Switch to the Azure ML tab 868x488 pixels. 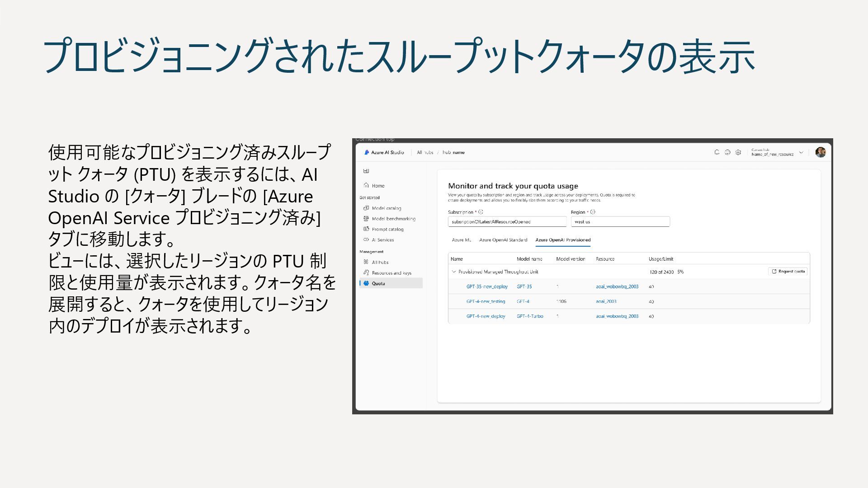point(461,240)
